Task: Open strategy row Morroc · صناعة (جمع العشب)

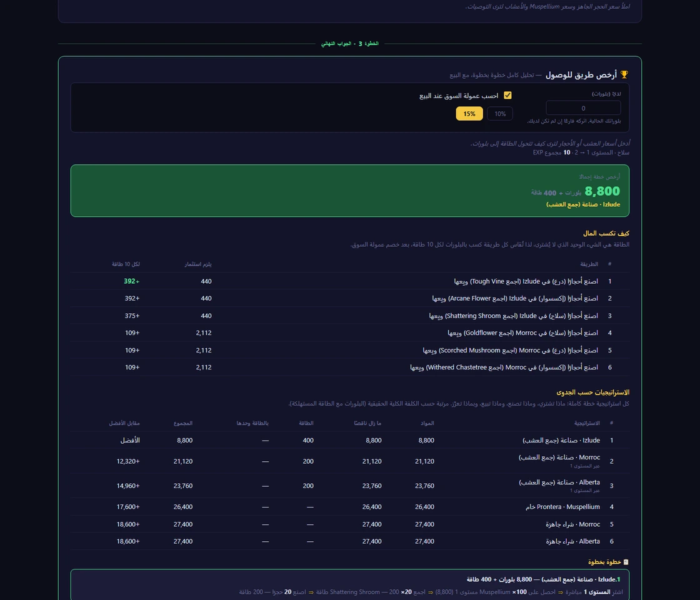Action: pyautogui.click(x=350, y=461)
